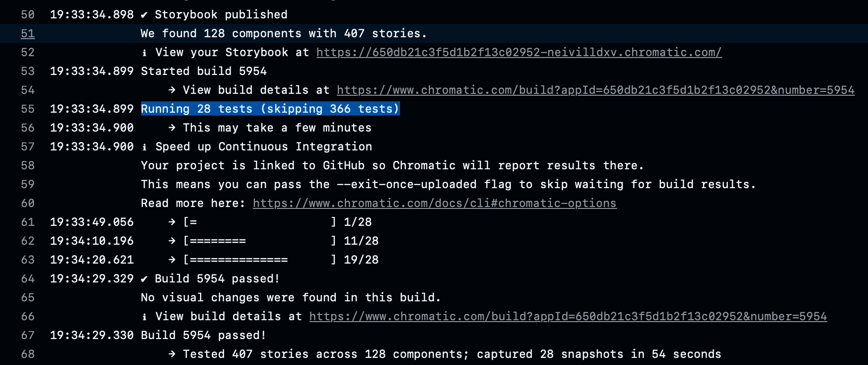The image size is (868, 365).
Task: Select line number 51
Action: pos(28,33)
